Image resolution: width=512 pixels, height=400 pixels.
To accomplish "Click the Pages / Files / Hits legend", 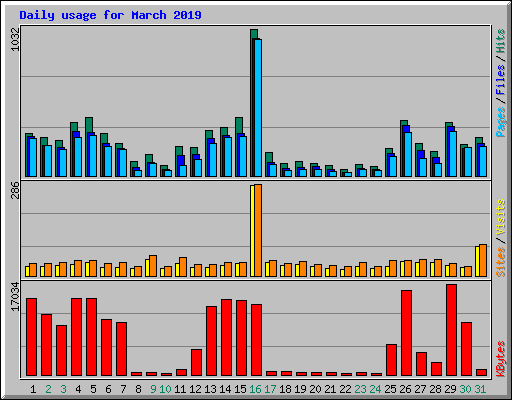I will point(501,83).
